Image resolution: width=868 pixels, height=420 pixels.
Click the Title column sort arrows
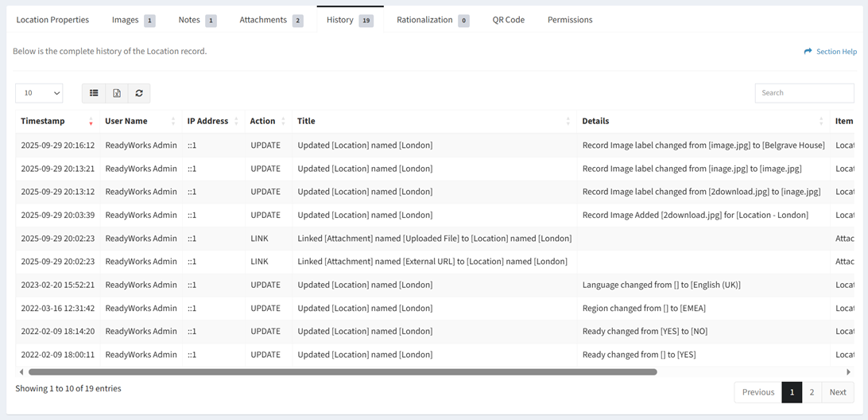tap(568, 122)
